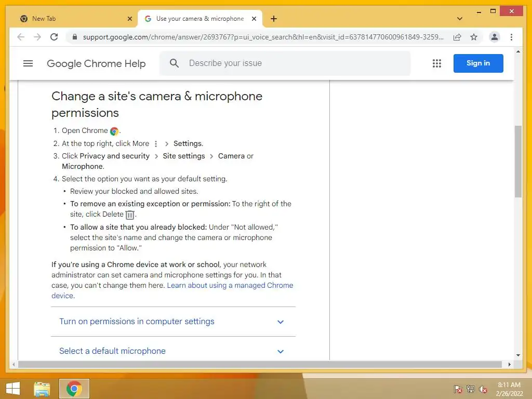Click chevron beside Select a default microphone
532x399 pixels.
click(x=280, y=351)
